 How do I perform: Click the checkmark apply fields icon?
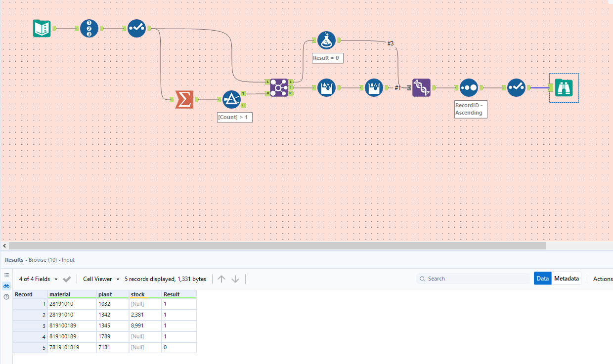(67, 279)
